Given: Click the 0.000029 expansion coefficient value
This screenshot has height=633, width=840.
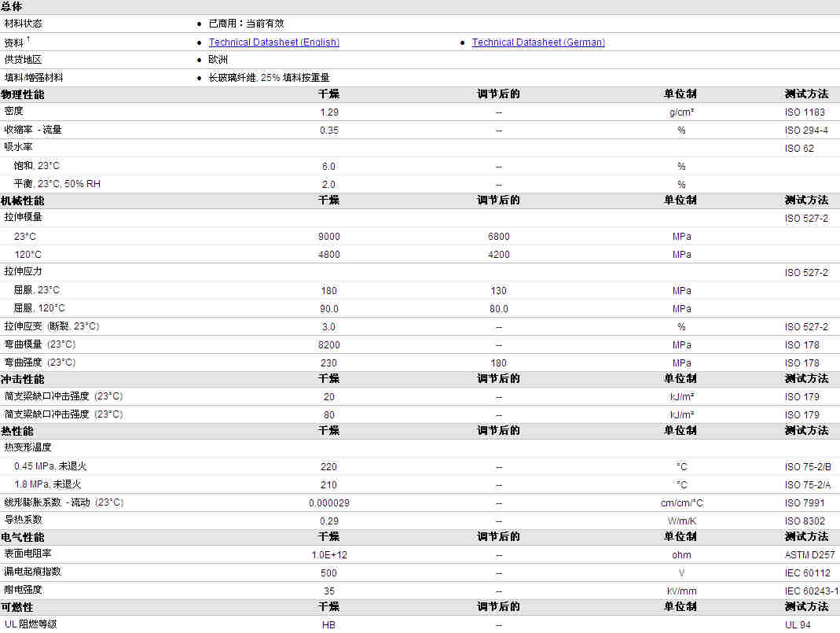Looking at the screenshot, I should tap(328, 503).
